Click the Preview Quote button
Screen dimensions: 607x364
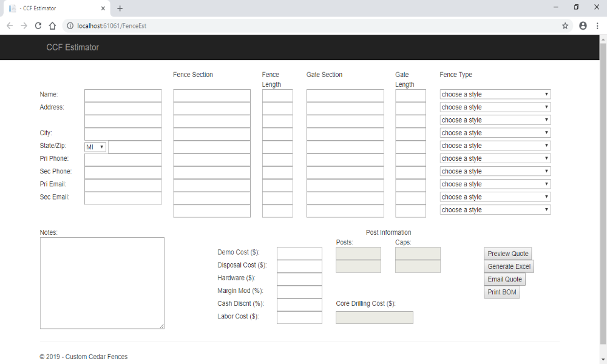507,254
